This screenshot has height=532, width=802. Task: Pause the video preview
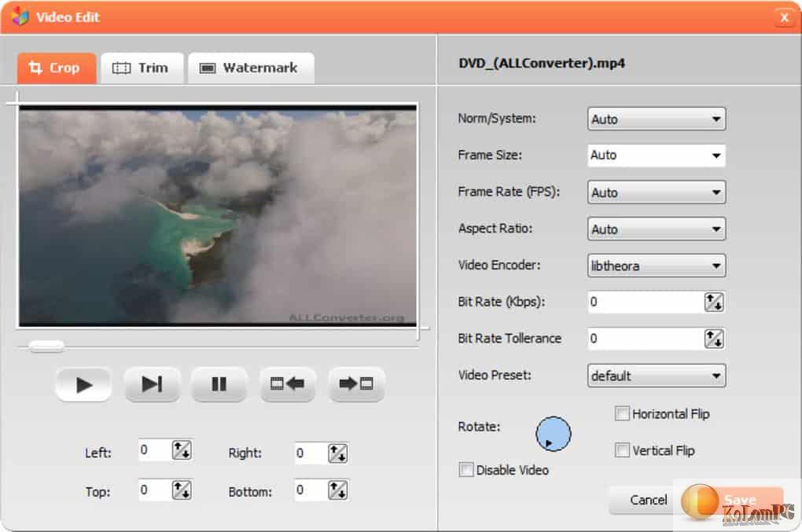(x=219, y=384)
